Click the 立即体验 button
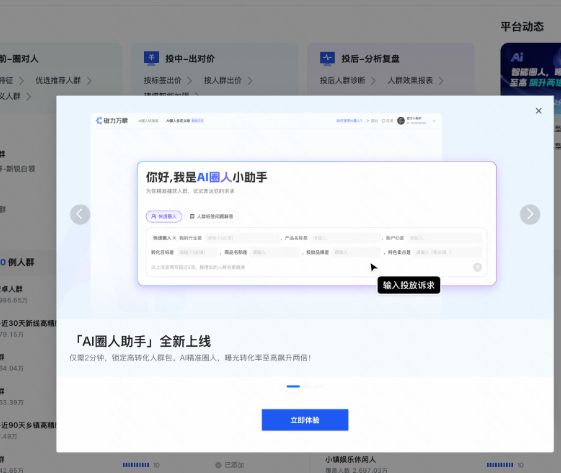The height and width of the screenshot is (473, 561). [305, 420]
